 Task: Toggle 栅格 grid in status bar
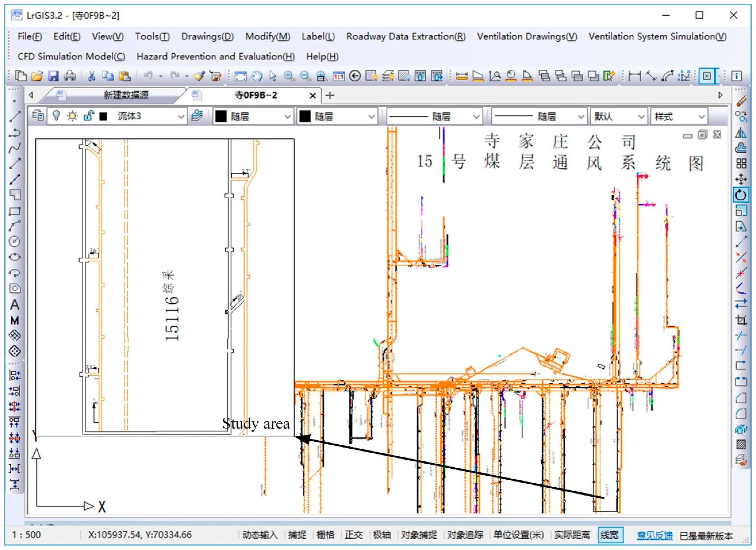pyautogui.click(x=325, y=535)
